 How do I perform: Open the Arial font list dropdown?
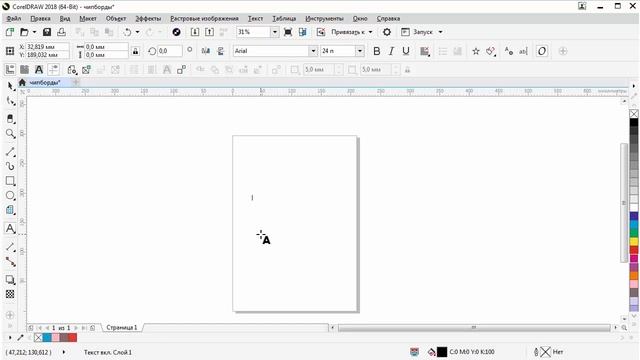click(313, 51)
